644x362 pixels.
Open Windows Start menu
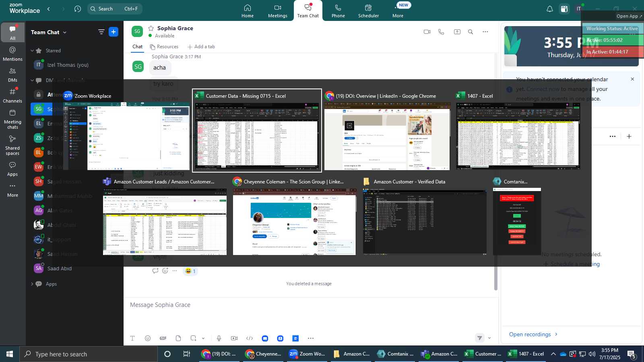coord(10,354)
